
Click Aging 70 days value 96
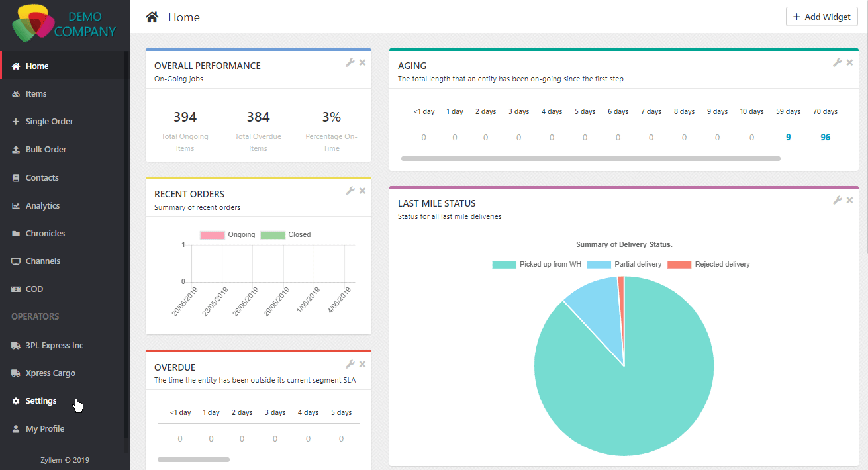coord(825,138)
